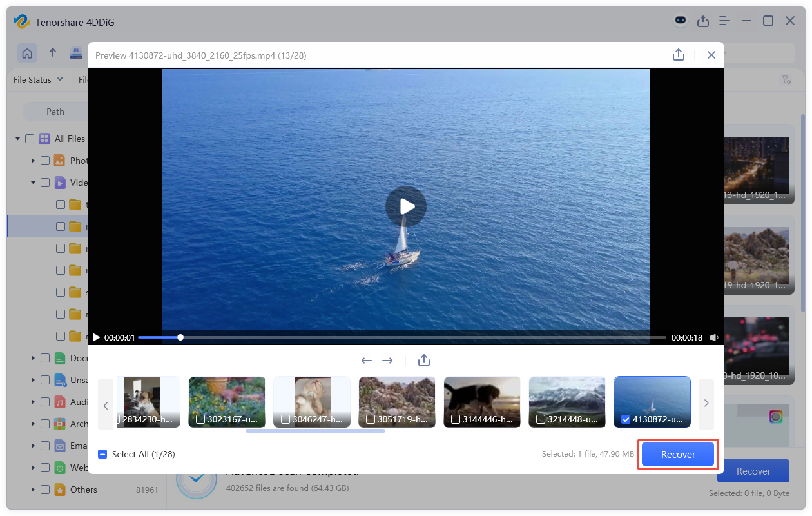Click the share icon in preview dialog header
The image size is (812, 516).
click(679, 55)
